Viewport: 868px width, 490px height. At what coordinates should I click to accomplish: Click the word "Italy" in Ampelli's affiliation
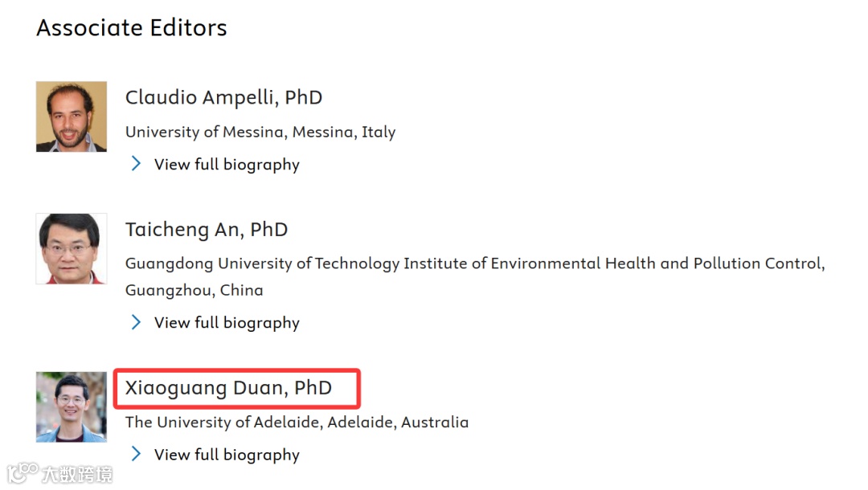click(379, 132)
